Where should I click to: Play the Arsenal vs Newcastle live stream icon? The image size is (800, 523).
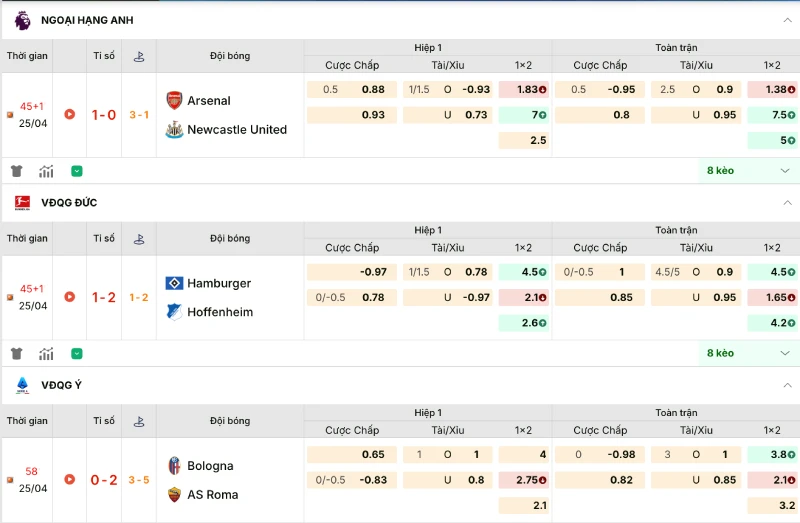click(x=70, y=114)
